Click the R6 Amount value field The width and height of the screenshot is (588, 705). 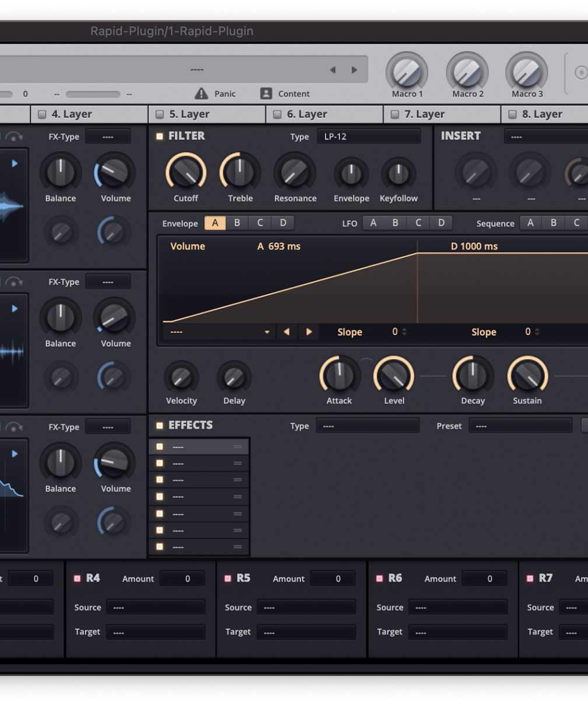pyautogui.click(x=485, y=578)
